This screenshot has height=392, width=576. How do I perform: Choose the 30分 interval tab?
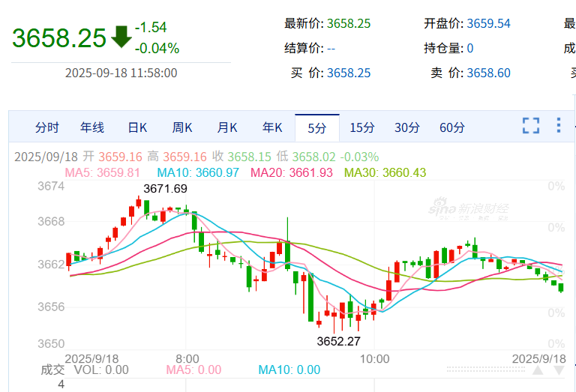coord(407,127)
